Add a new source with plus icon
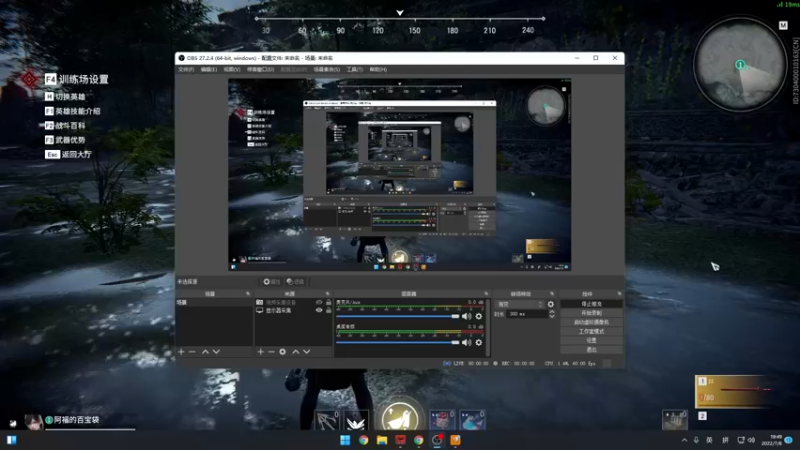This screenshot has height=450, width=800. pyautogui.click(x=260, y=352)
